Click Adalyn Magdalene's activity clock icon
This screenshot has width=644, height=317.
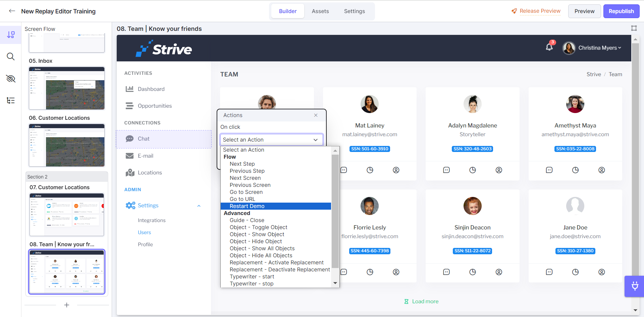pyautogui.click(x=473, y=170)
